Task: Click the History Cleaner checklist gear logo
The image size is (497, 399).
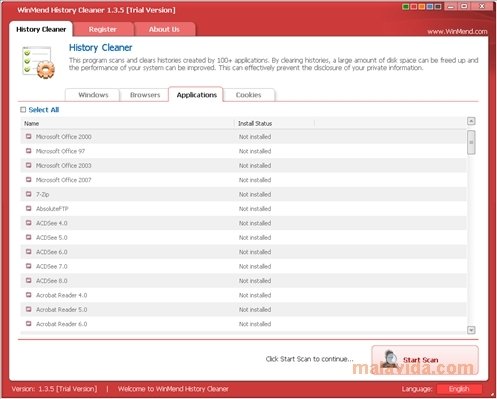Action: tap(38, 62)
